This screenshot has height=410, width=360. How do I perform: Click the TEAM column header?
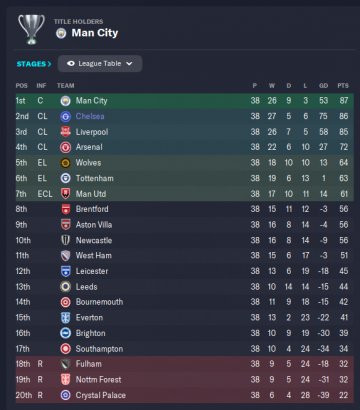(x=66, y=86)
